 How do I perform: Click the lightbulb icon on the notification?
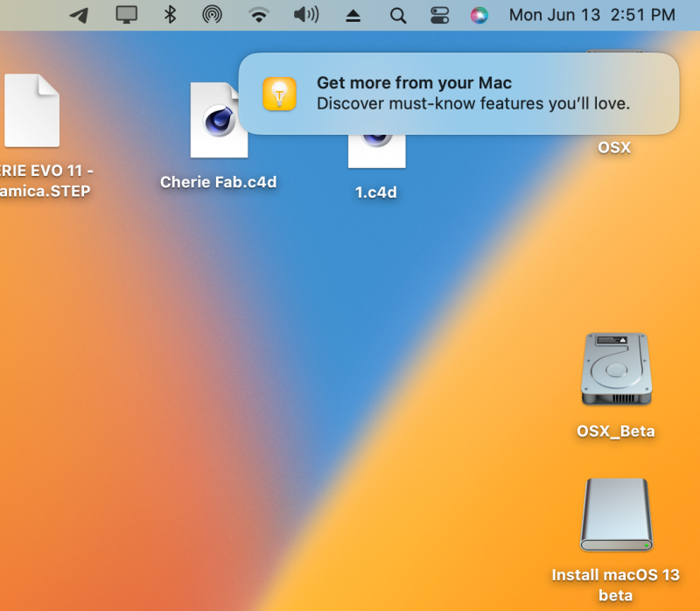pyautogui.click(x=280, y=94)
